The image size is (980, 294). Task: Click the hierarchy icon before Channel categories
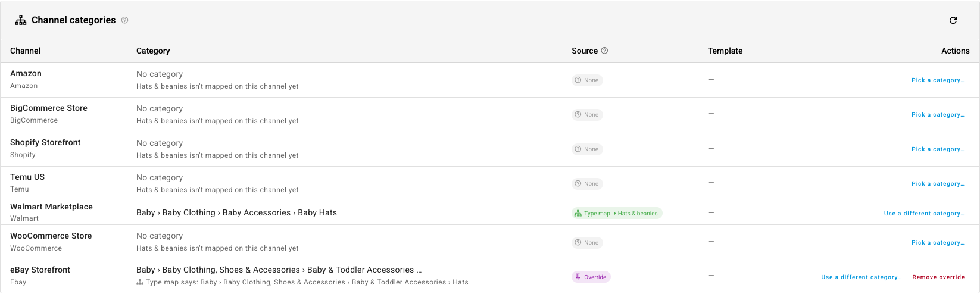click(x=21, y=20)
